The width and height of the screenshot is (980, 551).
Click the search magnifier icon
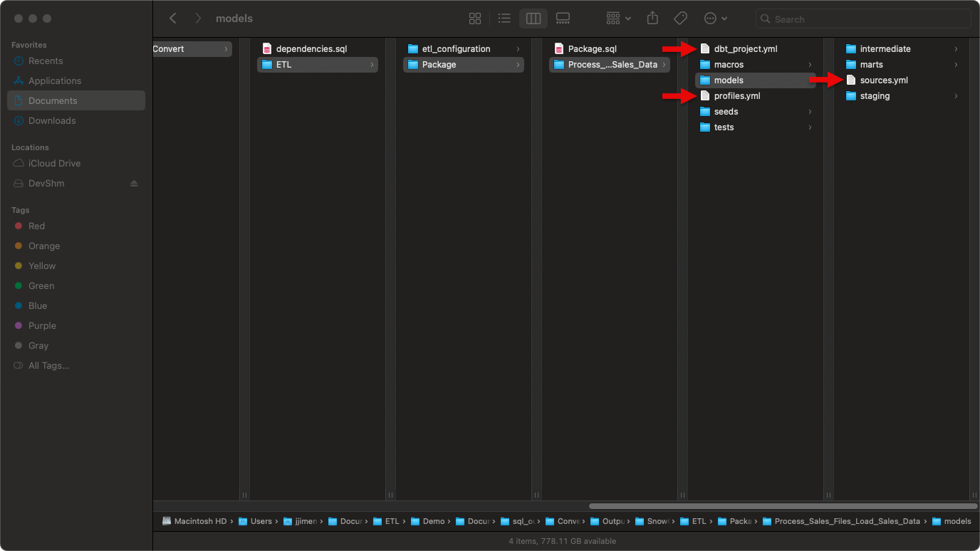[765, 19]
